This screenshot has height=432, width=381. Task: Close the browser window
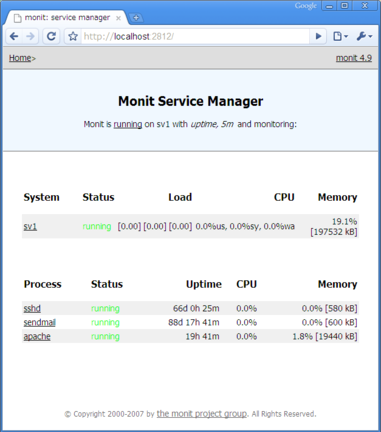click(365, 6)
